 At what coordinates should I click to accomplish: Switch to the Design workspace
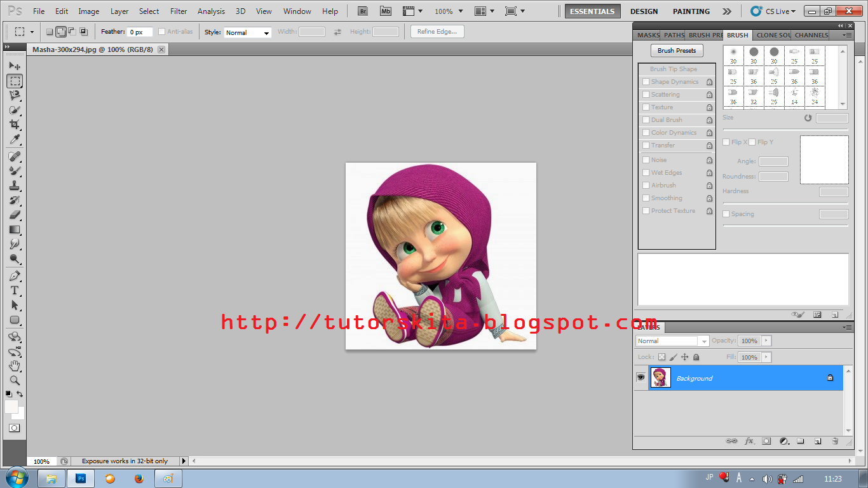click(x=644, y=11)
